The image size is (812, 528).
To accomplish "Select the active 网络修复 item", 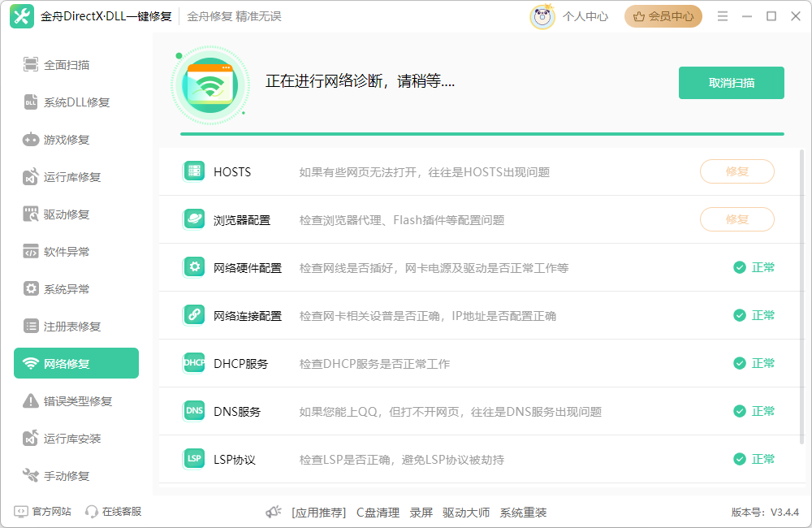I will tap(76, 363).
